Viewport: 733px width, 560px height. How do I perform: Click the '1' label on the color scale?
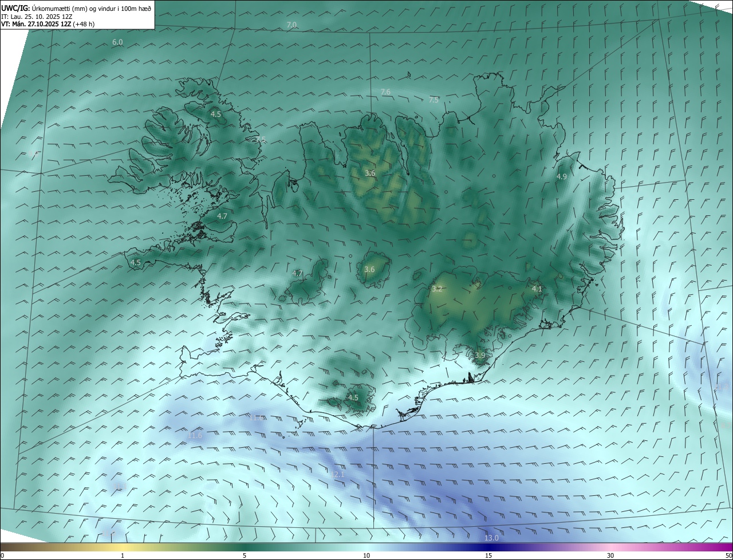(x=123, y=555)
